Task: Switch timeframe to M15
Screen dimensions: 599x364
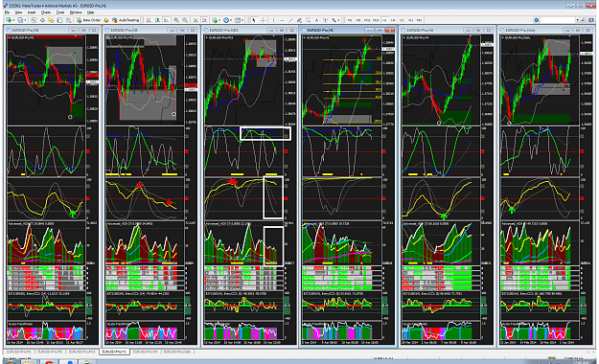Action: point(367,20)
